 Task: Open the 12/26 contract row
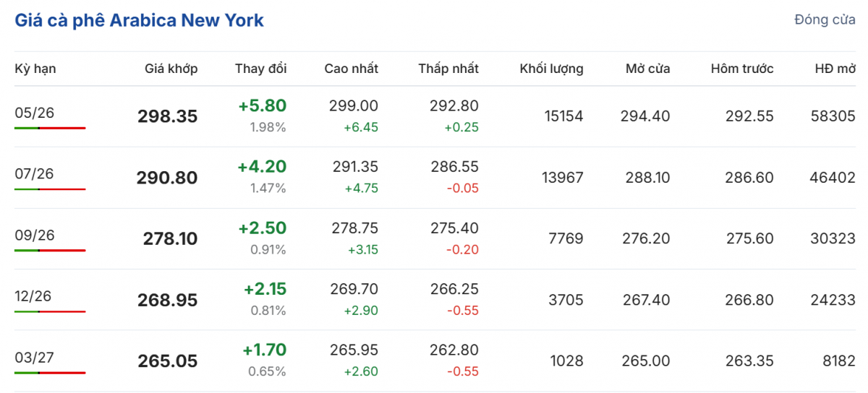pyautogui.click(x=35, y=296)
